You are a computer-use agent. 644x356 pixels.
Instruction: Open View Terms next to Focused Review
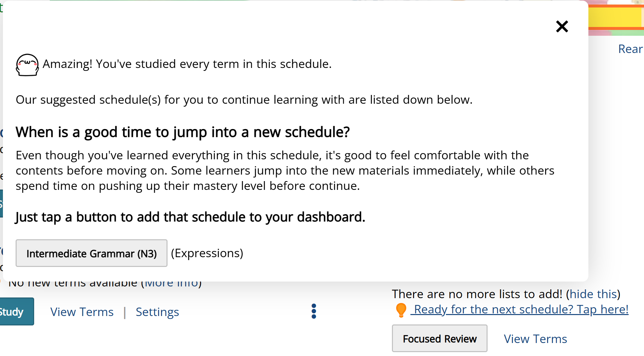[x=535, y=339]
